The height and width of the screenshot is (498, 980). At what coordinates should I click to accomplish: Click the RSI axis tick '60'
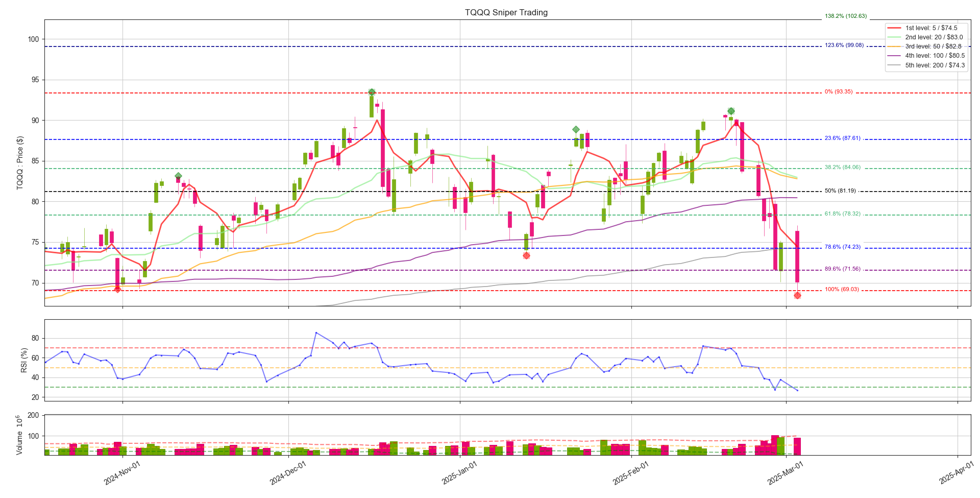(x=36, y=358)
